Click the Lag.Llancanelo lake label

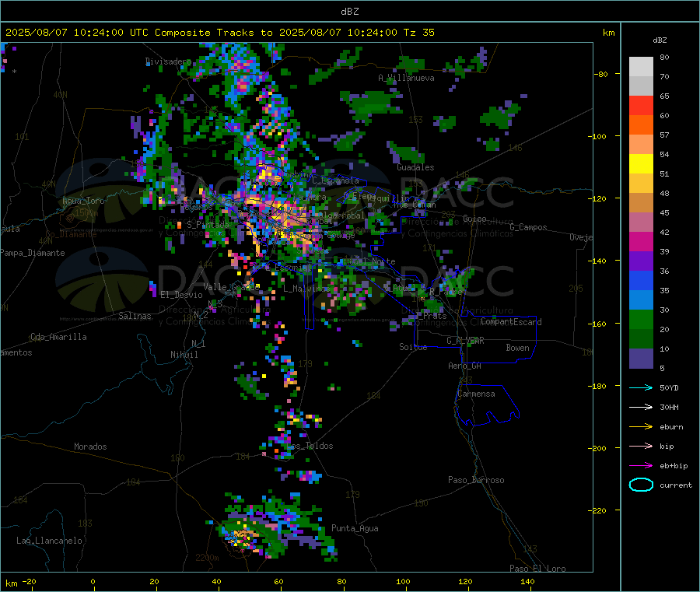(x=49, y=541)
